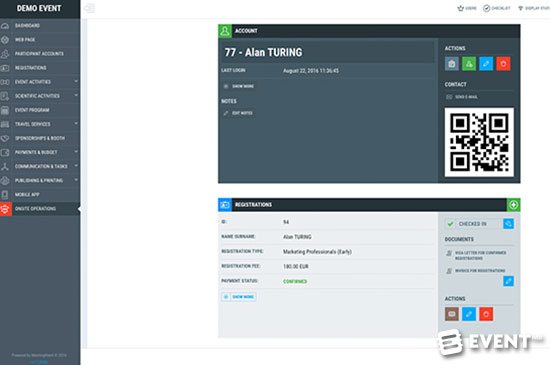Viewport: 550px width, 365px height.
Task: Click the Registrations badge icon in sidebar
Action: coord(5,68)
